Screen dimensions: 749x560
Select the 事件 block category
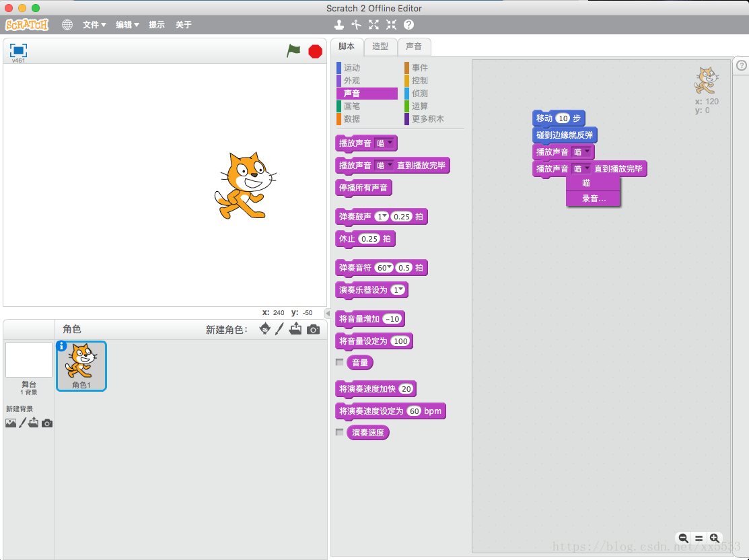(x=434, y=68)
